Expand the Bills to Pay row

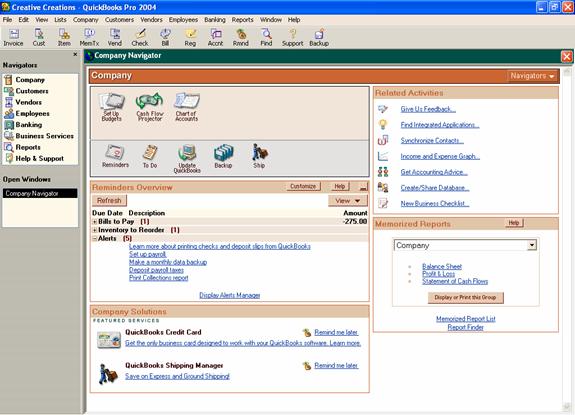coord(95,222)
